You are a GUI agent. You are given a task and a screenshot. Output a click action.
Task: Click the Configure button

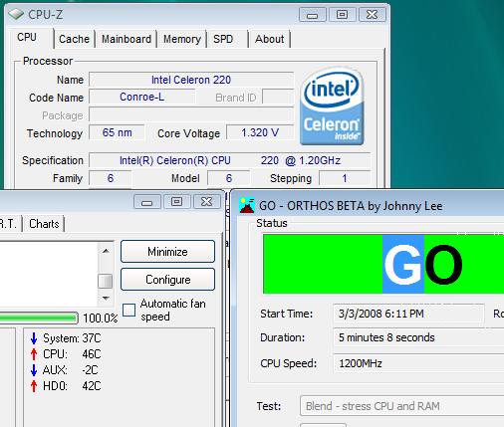point(167,280)
